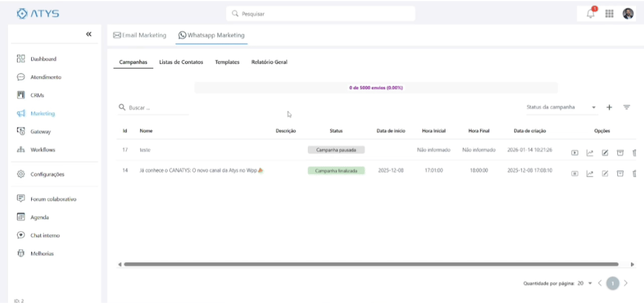
Task: Go to Atendimento in sidebar
Action: tap(45, 77)
